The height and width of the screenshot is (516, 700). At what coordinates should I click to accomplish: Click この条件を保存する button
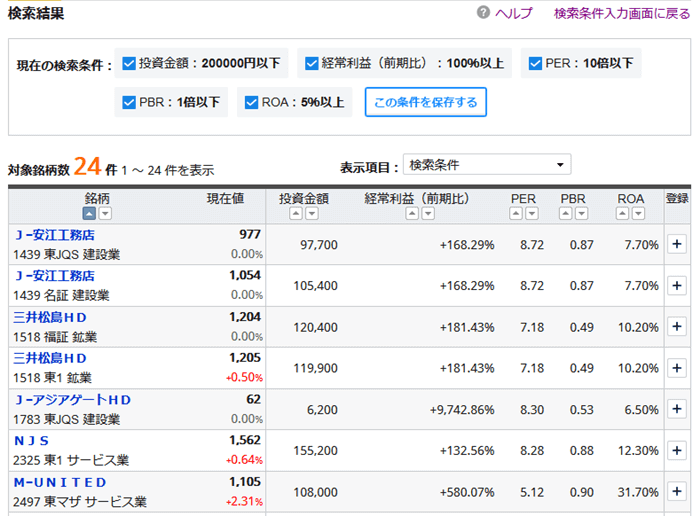[425, 102]
